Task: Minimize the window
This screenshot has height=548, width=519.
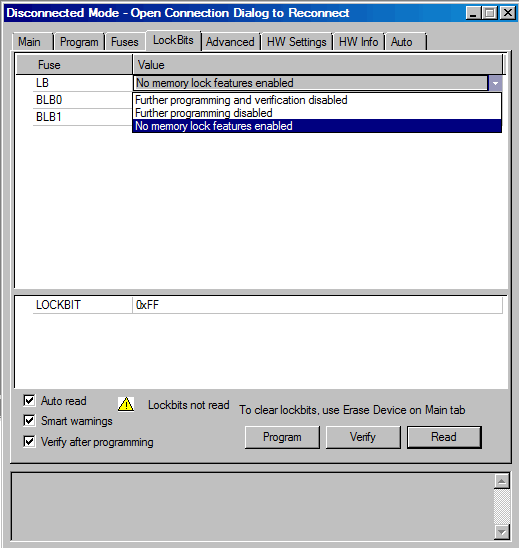Action: click(473, 13)
